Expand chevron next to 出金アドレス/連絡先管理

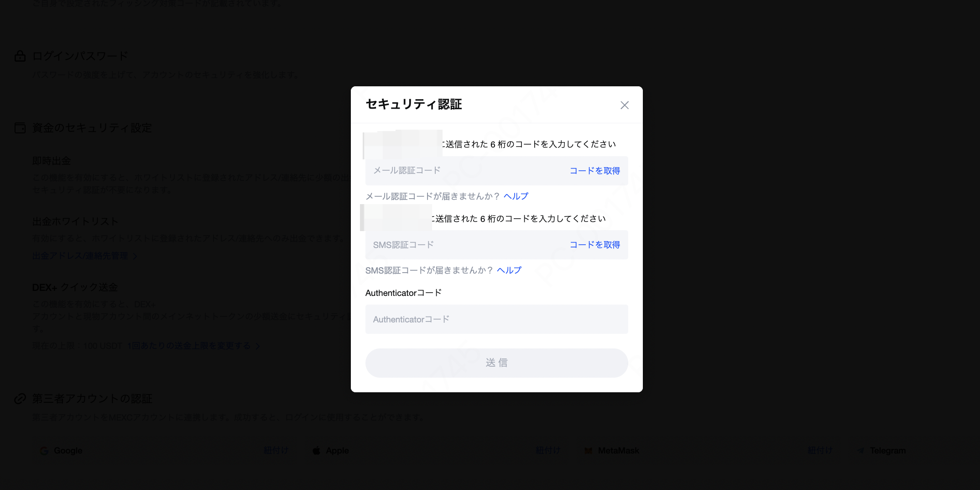[135, 256]
